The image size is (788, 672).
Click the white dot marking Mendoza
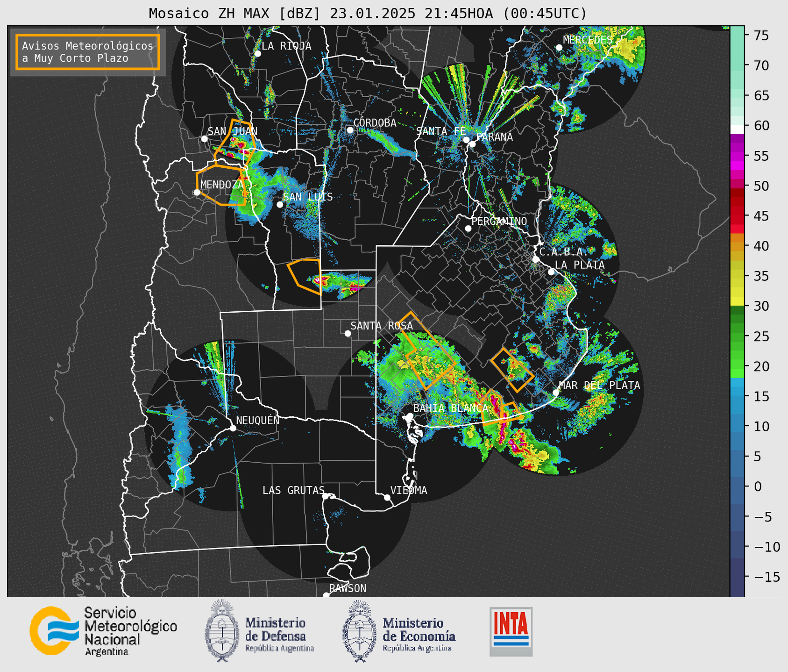(x=197, y=192)
